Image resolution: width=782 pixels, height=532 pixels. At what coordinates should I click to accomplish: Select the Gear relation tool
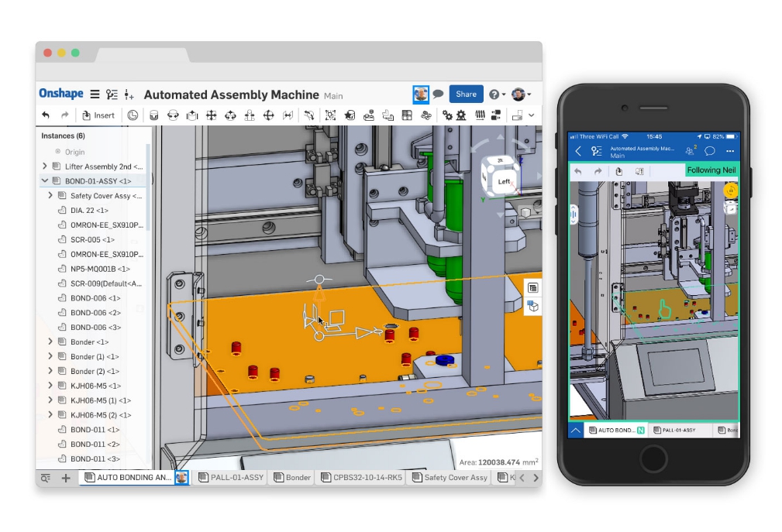pos(447,115)
